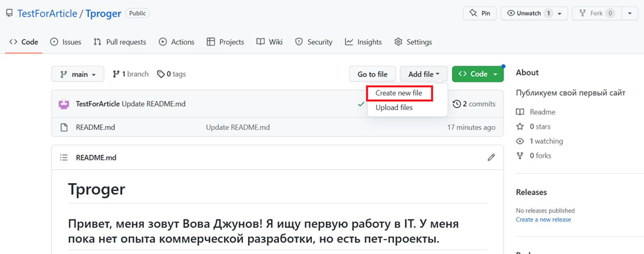Click Create a new release link
This screenshot has height=254, width=644.
coord(543,220)
